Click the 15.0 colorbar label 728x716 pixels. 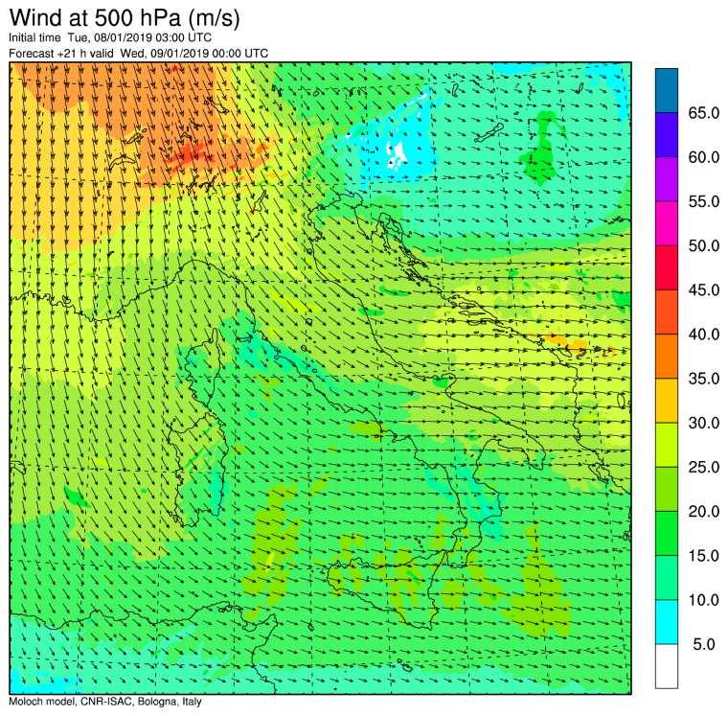pyautogui.click(x=704, y=555)
